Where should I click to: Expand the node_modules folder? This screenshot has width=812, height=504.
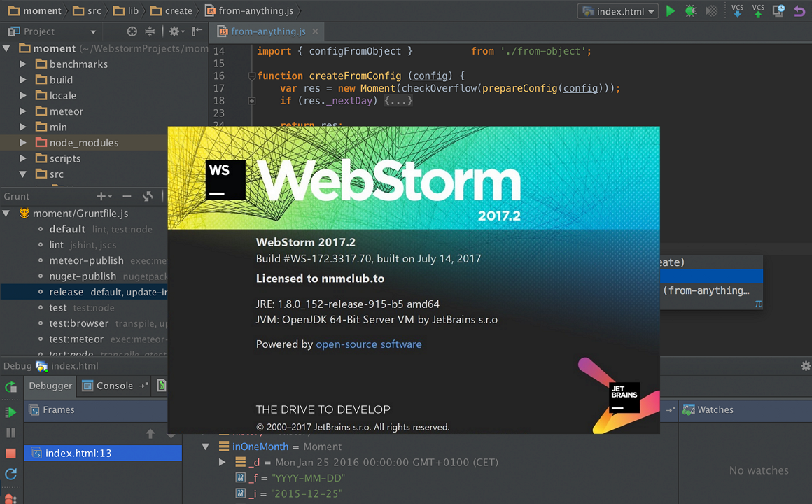tap(23, 142)
